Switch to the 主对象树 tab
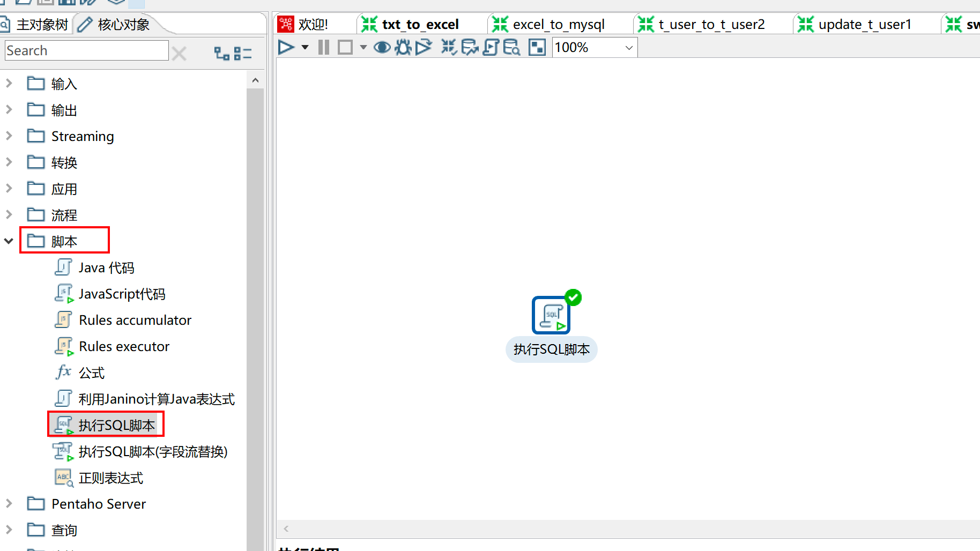 tap(35, 25)
